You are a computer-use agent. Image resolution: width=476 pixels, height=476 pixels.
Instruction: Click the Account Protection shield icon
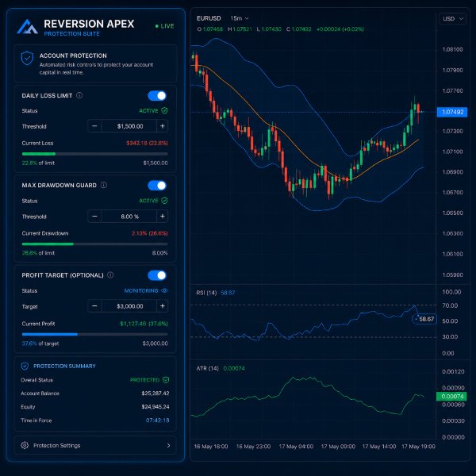(x=27, y=58)
